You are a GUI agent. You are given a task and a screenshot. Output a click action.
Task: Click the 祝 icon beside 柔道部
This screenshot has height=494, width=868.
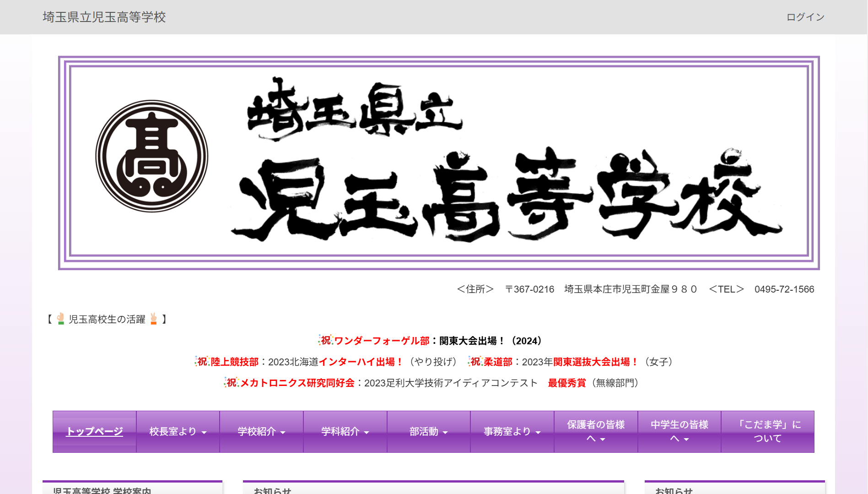[475, 361]
